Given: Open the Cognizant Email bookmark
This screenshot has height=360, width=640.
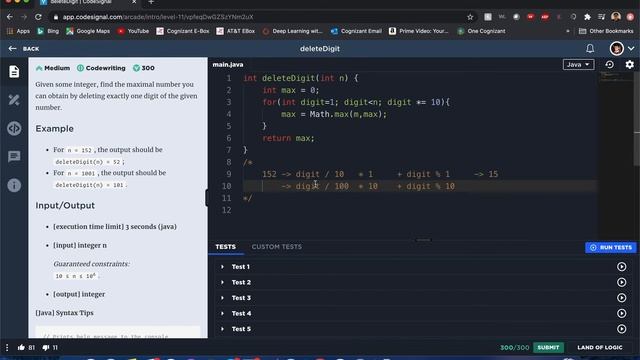Looking at the screenshot, I should click(356, 31).
